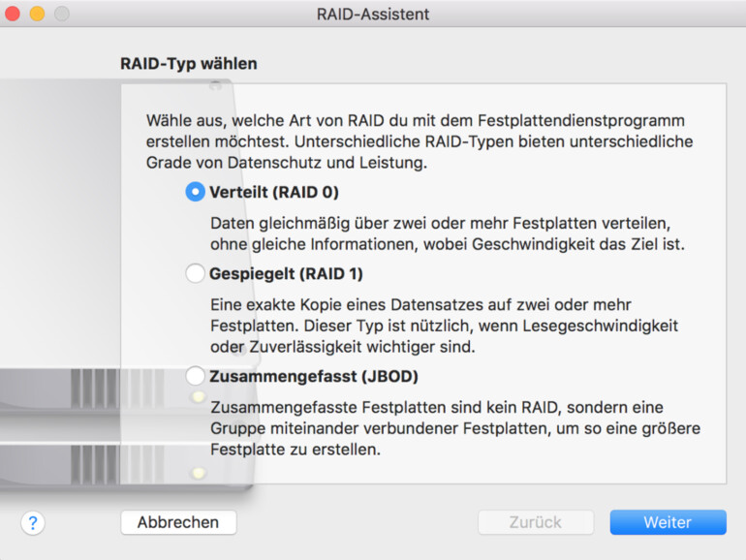Click the RAID-Typ wählen heading
746x560 pixels.
[x=188, y=63]
